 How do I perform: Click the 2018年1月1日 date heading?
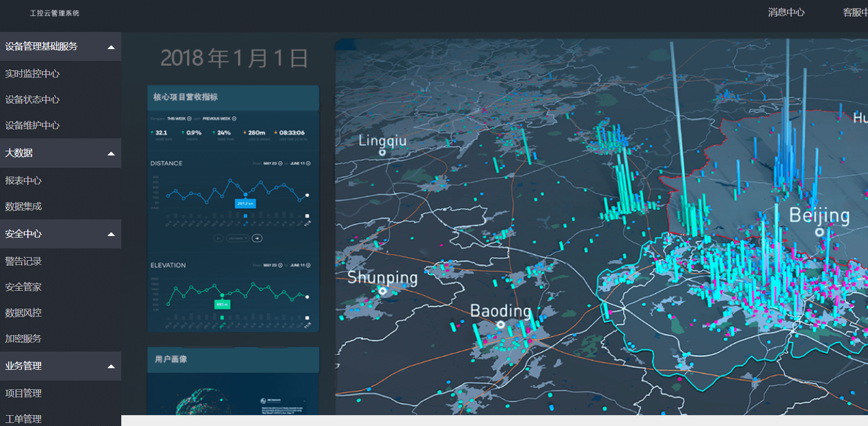pos(234,58)
